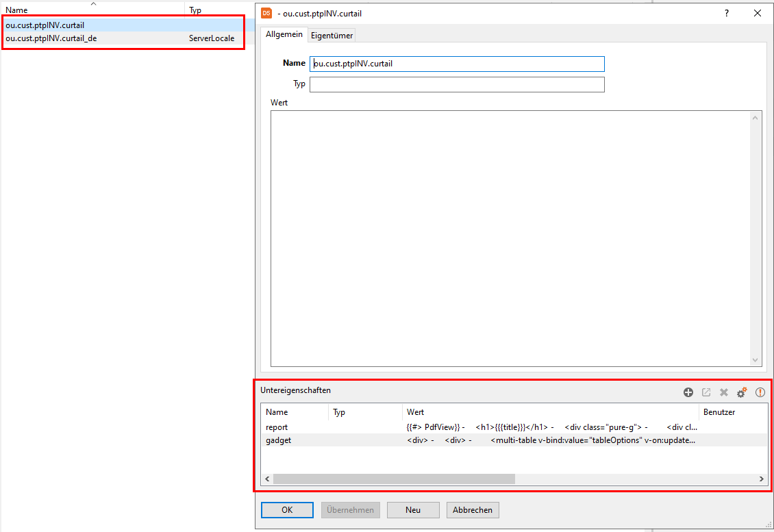Add a new sub-property with plus icon

pyautogui.click(x=688, y=392)
